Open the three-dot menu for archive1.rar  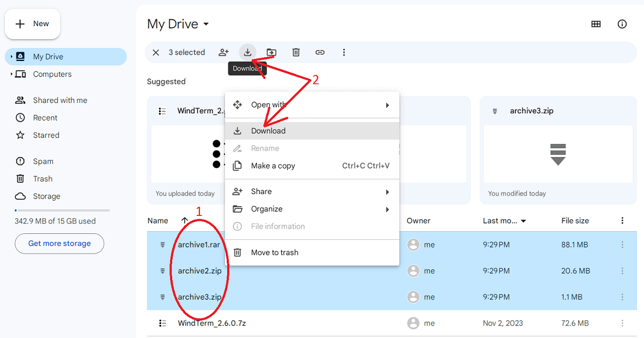pos(622,244)
